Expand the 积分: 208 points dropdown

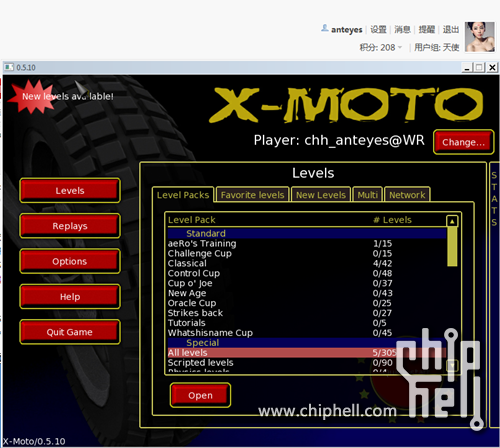[381, 48]
